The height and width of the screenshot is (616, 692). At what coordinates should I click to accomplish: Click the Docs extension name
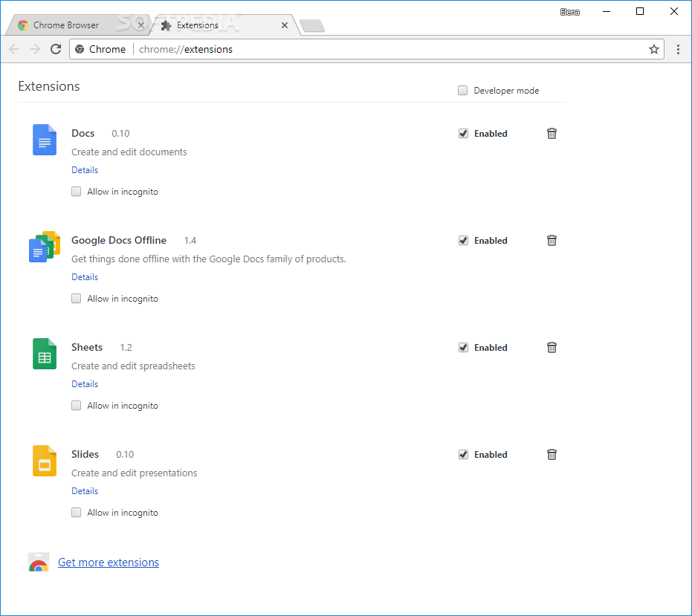click(83, 133)
